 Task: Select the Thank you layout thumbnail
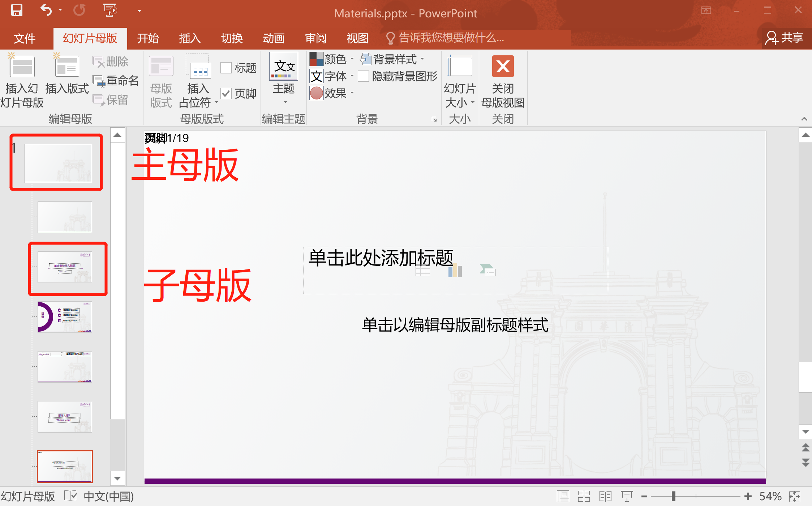point(65,417)
